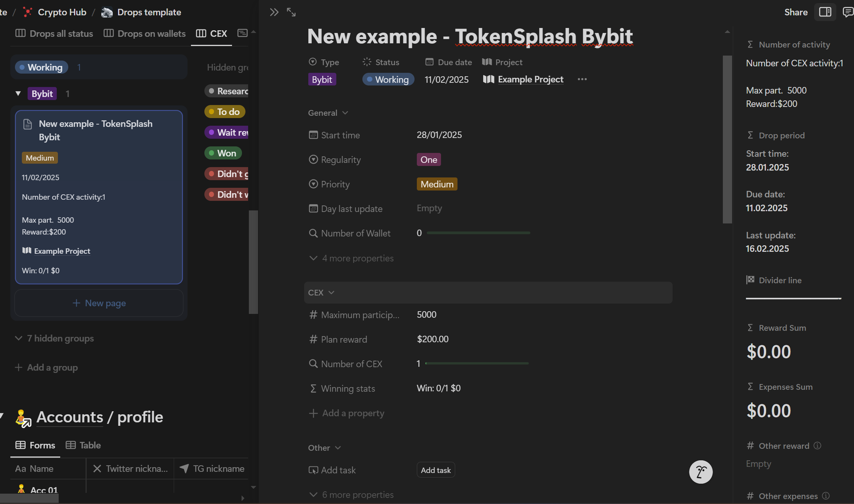Click the Add task button
This screenshot has width=854, height=504.
coord(436,470)
